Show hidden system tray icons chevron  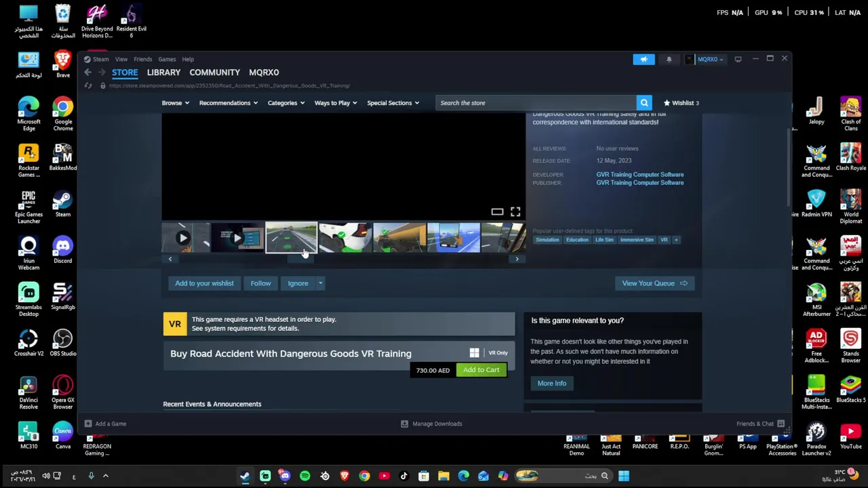(x=106, y=476)
